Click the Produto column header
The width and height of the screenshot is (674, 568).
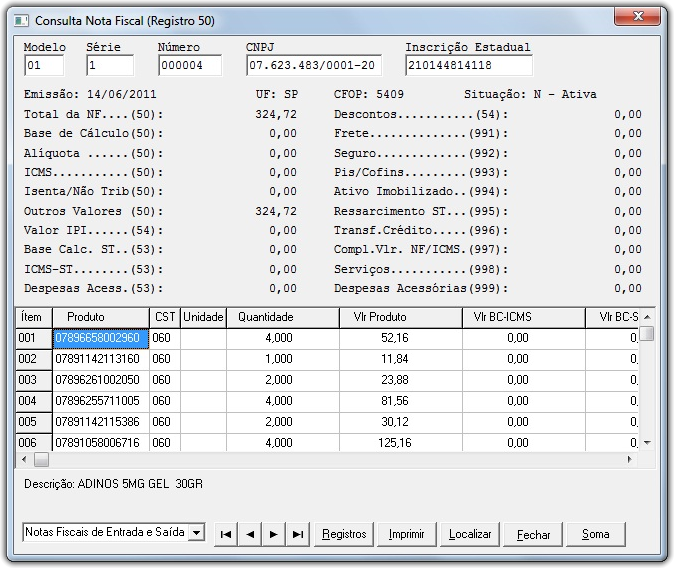click(101, 317)
